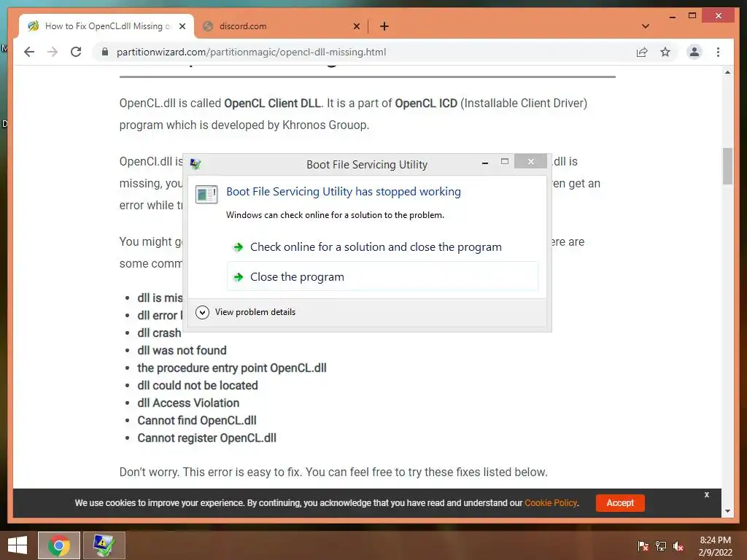747x560 pixels.
Task: Click the scrollbar up arrow
Action: click(x=727, y=72)
